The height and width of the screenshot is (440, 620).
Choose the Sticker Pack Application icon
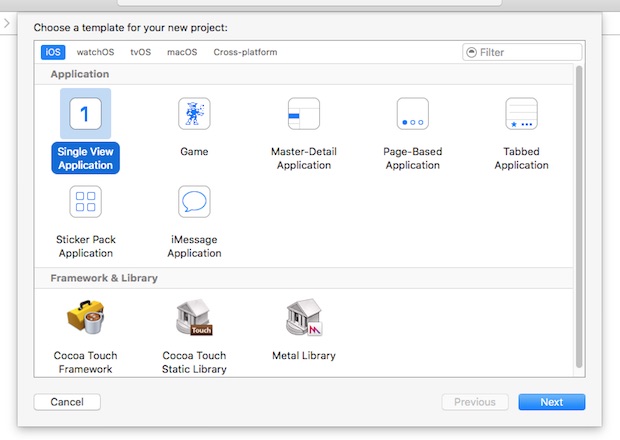coord(85,202)
